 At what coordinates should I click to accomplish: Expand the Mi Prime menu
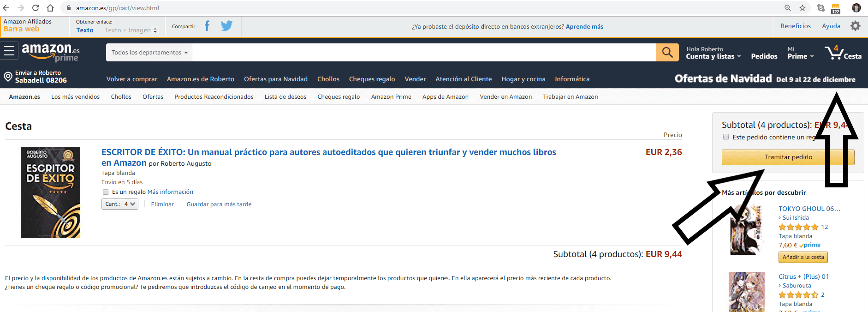(x=800, y=53)
